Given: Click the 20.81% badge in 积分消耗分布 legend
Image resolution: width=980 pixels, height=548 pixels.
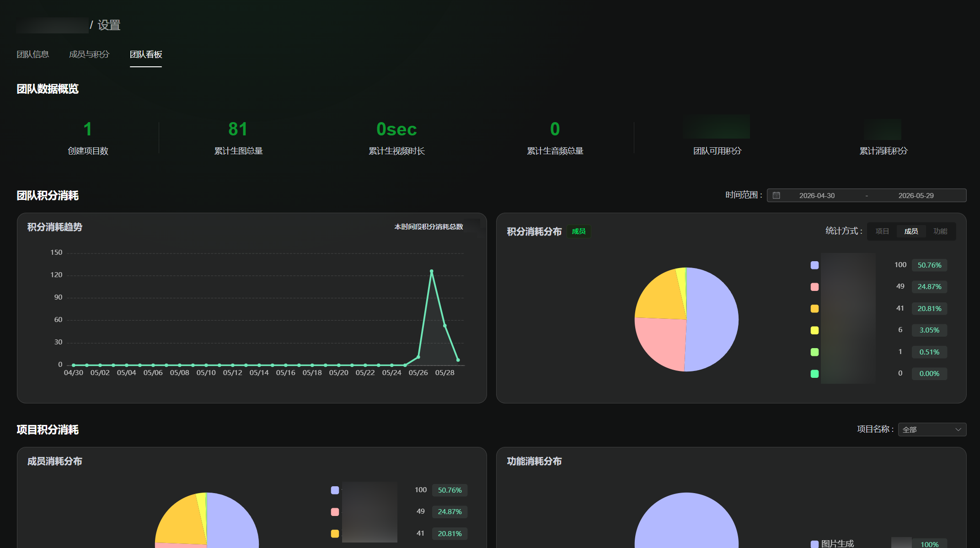Looking at the screenshot, I should (x=929, y=309).
